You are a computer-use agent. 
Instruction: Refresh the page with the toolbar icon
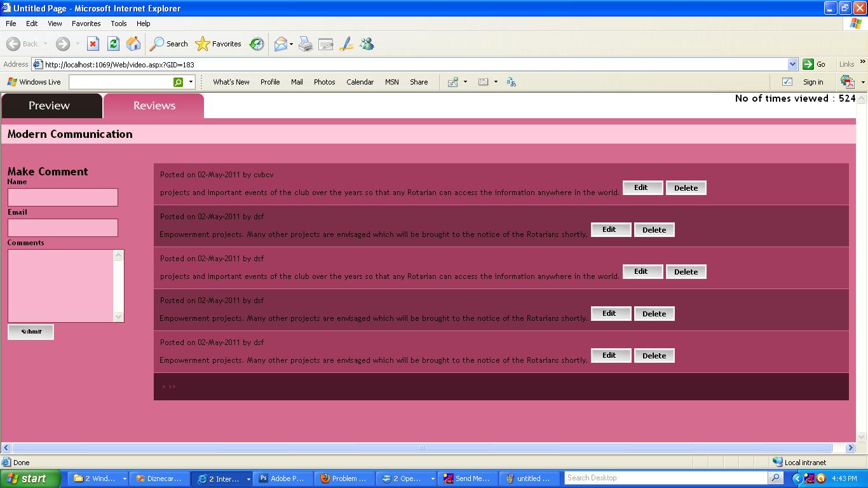coord(113,44)
